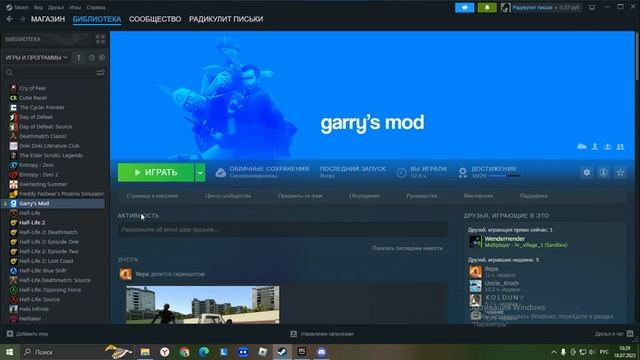This screenshot has width=640, height=360.
Task: Launch Chrome from the taskbar
Action: (184, 352)
